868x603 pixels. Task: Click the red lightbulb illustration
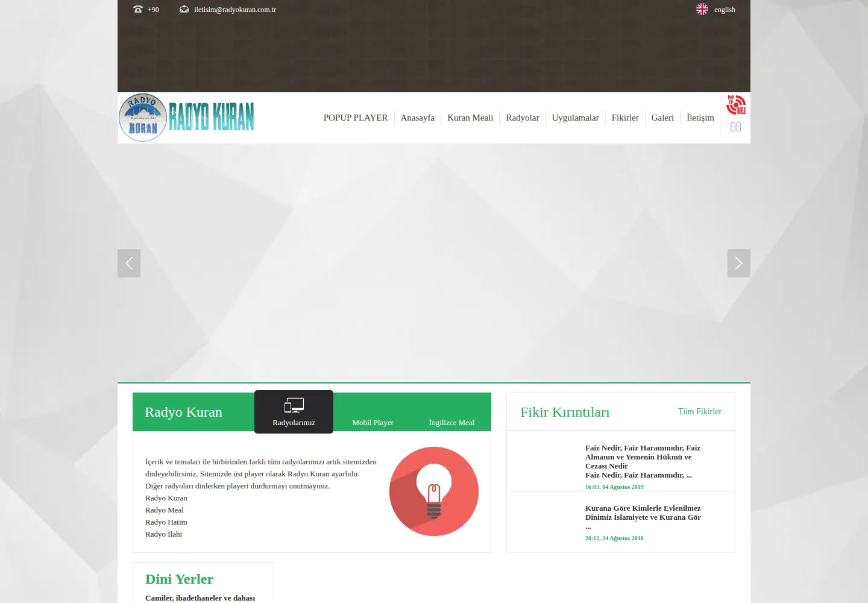click(434, 491)
